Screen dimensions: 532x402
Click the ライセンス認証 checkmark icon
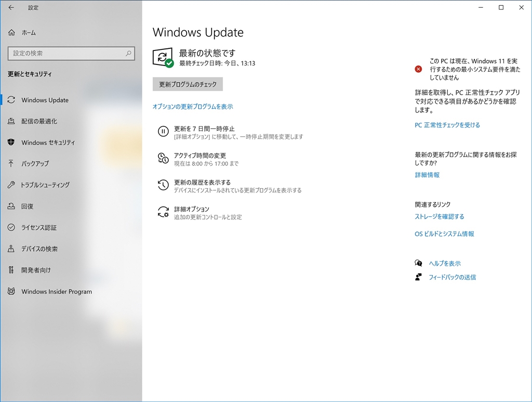[x=11, y=227]
